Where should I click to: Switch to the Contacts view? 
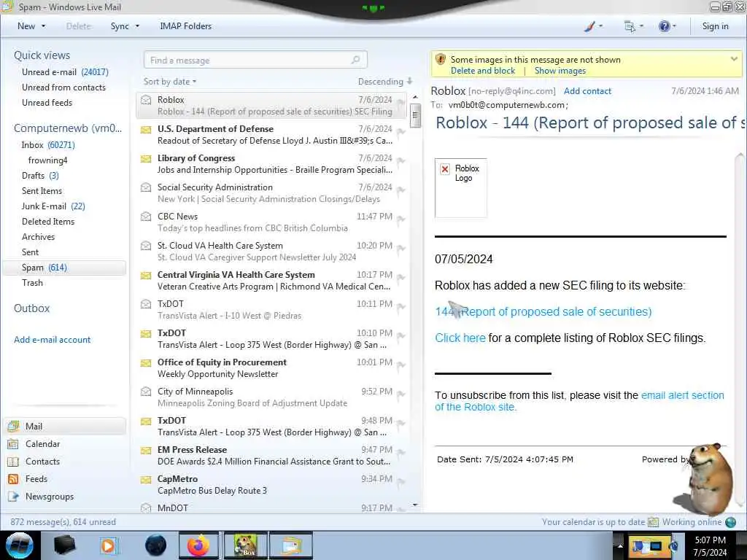(x=42, y=462)
